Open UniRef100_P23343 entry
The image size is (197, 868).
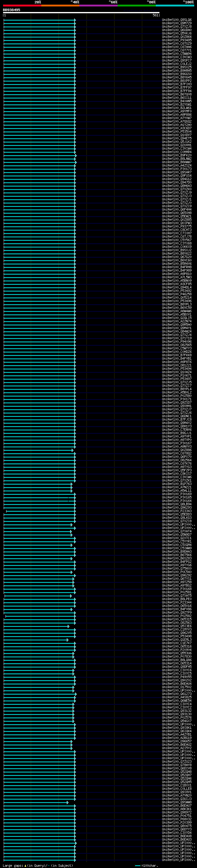[177, 511]
